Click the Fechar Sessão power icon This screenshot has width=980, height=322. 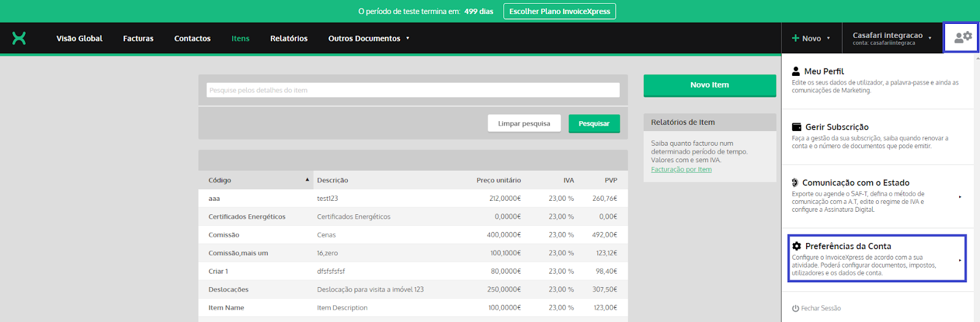(x=795, y=309)
